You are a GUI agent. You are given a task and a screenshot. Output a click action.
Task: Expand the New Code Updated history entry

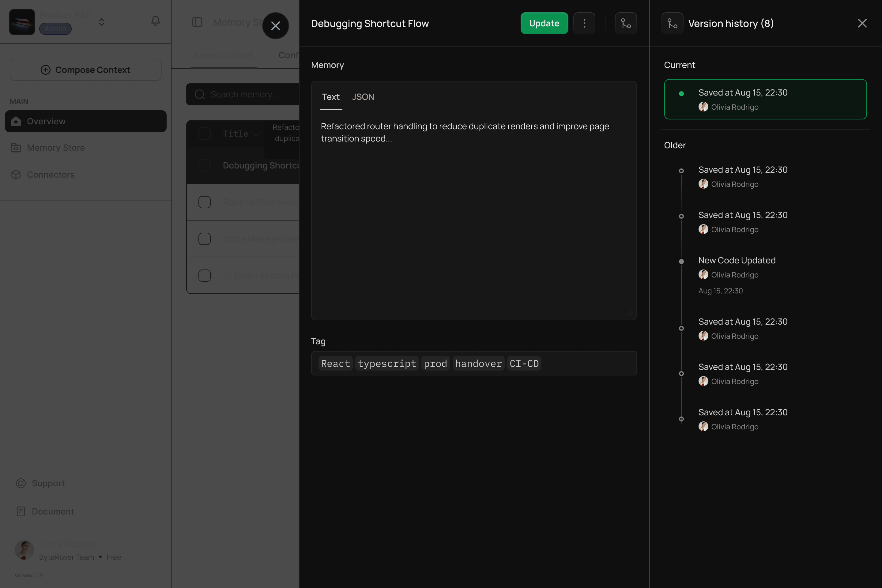(x=737, y=260)
